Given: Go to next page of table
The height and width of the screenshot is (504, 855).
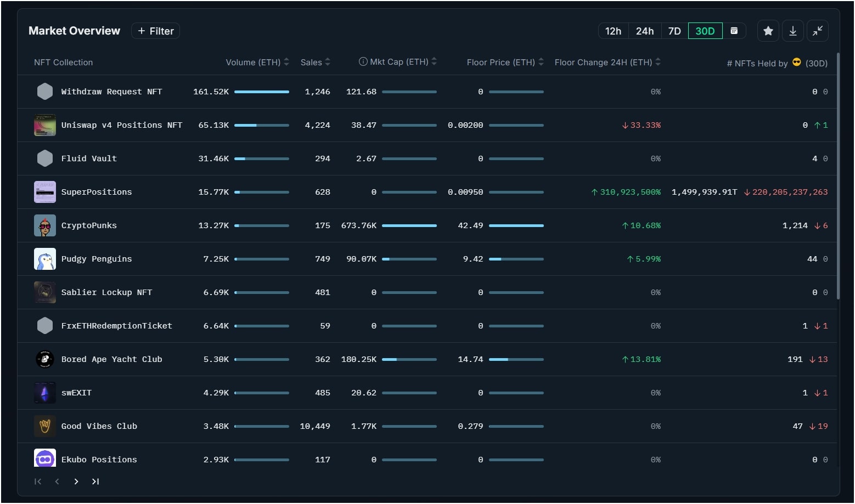Looking at the screenshot, I should point(76,482).
